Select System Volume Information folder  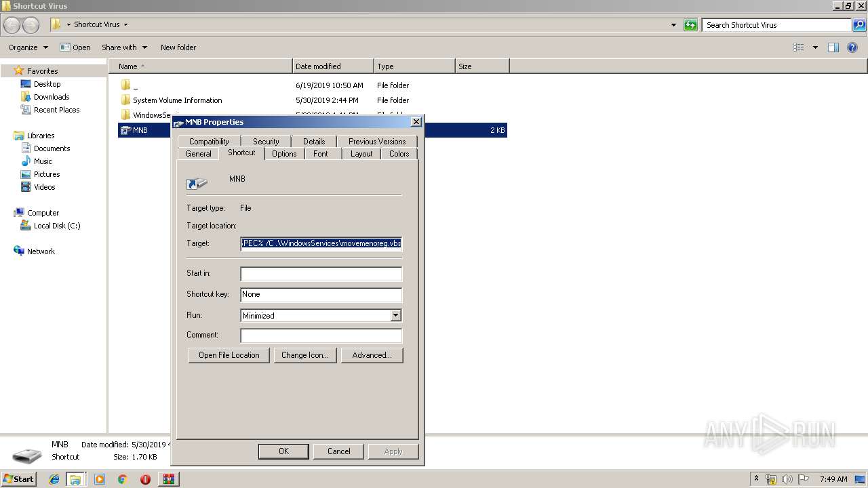coord(313,100)
